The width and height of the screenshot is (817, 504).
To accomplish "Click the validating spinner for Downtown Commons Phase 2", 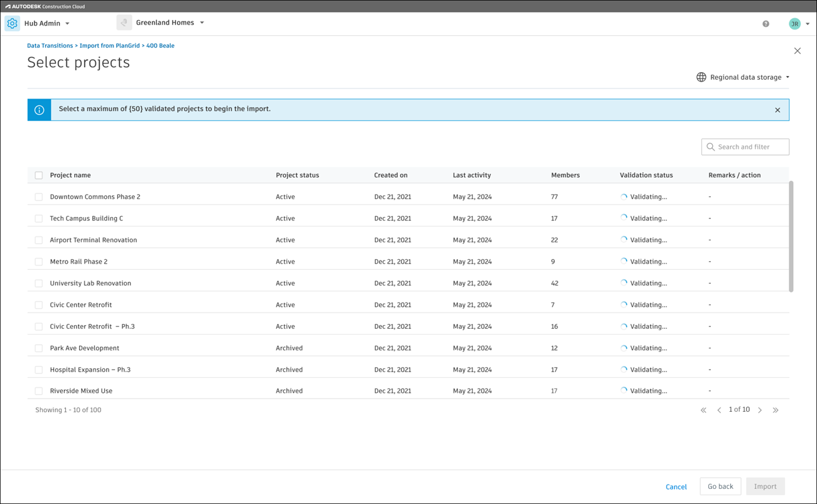I will (x=624, y=196).
